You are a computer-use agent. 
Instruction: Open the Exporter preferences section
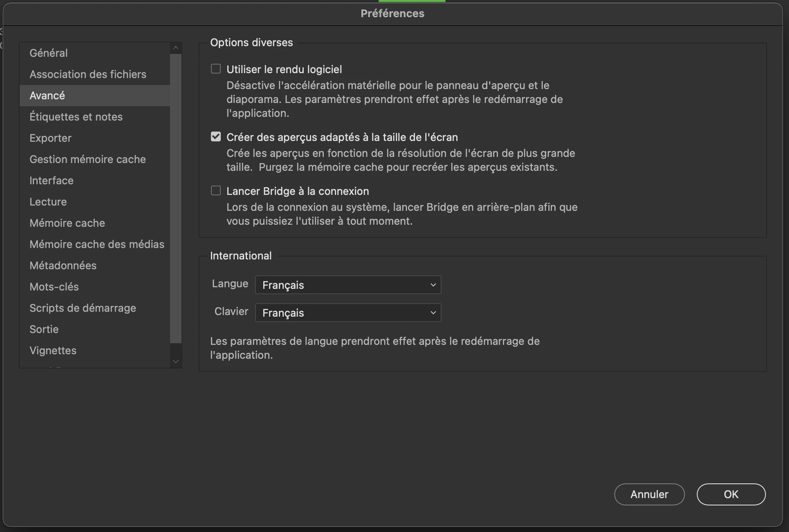(x=51, y=138)
